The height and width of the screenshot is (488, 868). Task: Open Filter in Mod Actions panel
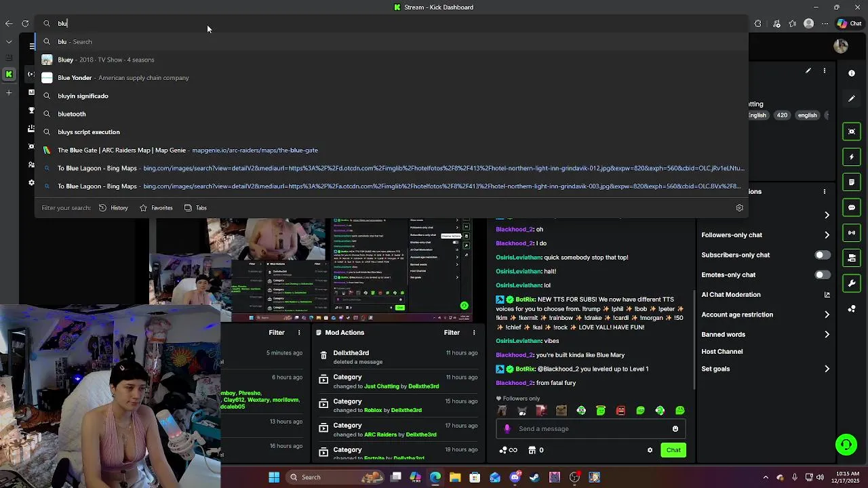click(x=452, y=333)
